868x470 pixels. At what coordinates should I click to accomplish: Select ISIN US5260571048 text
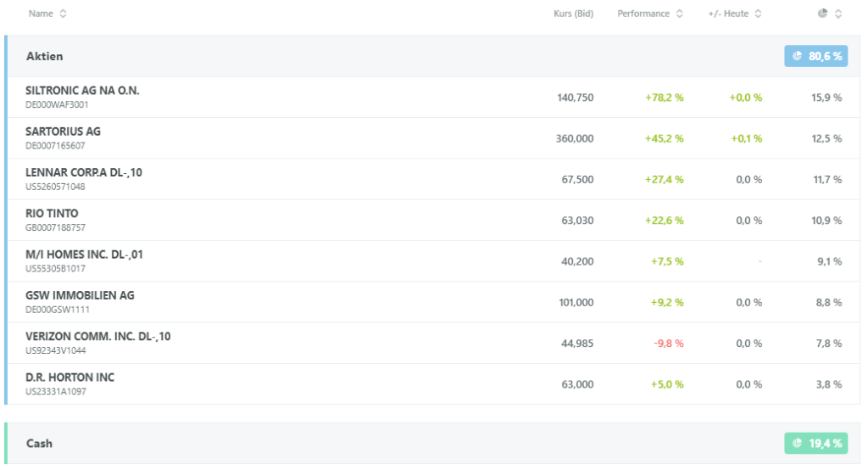tap(55, 187)
